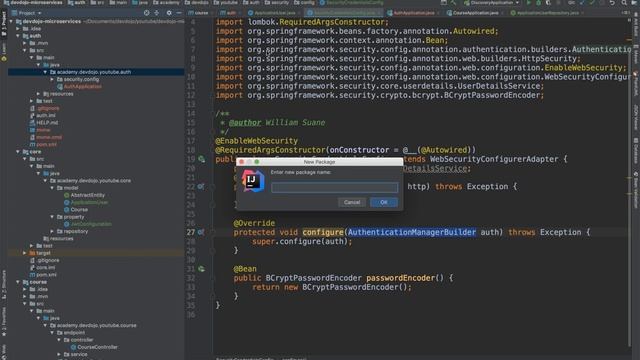This screenshot has height=360, width=640.
Task: Click the @EnableWebSecurity annotation in editor
Action: 256,141
